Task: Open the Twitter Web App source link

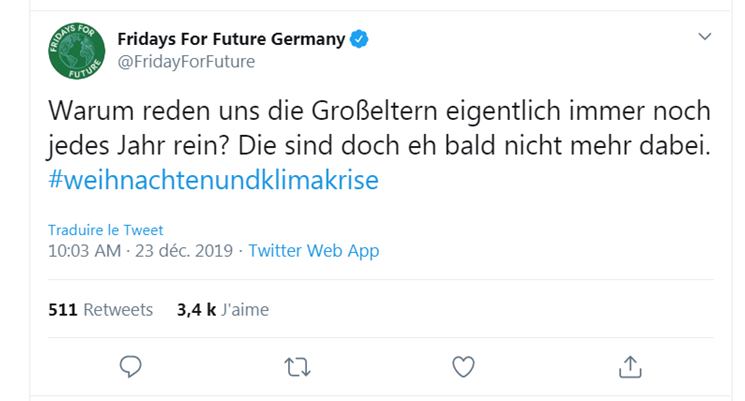Action: [313, 251]
